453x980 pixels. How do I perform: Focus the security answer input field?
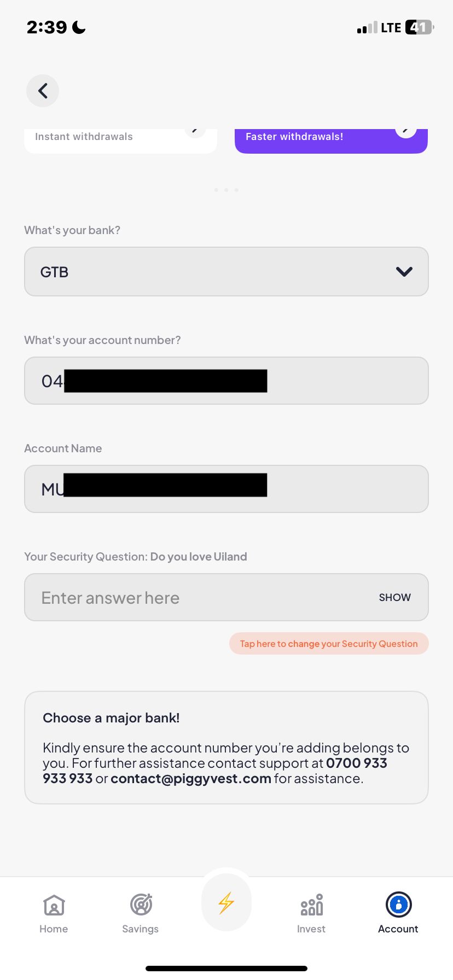click(x=197, y=598)
